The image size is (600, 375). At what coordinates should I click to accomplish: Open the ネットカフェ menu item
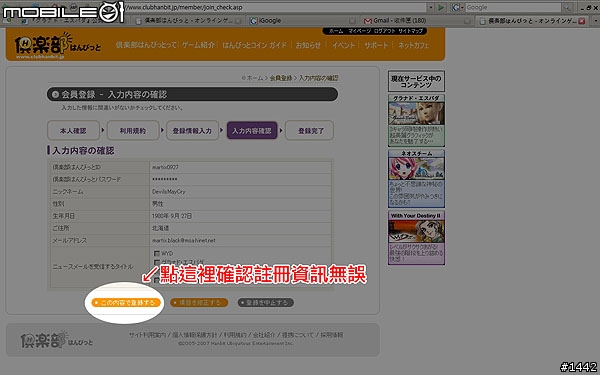click(413, 45)
